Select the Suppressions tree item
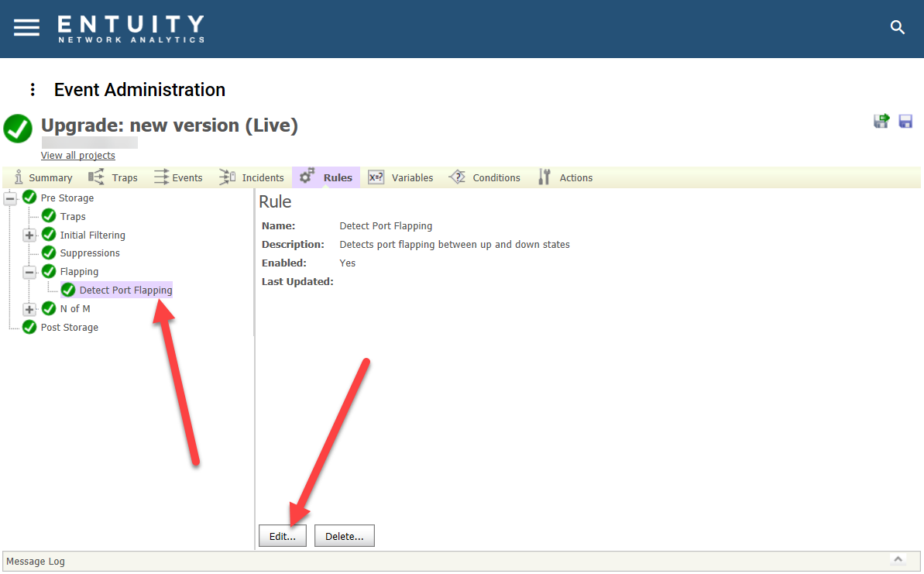Viewport: 924px width, 574px height. tap(90, 253)
